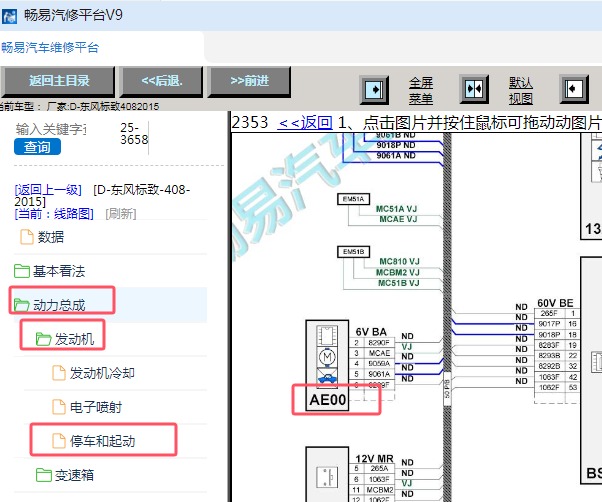This screenshot has width=602, height=502.
Task: Click the file icon next to 数据
Action: (26, 237)
